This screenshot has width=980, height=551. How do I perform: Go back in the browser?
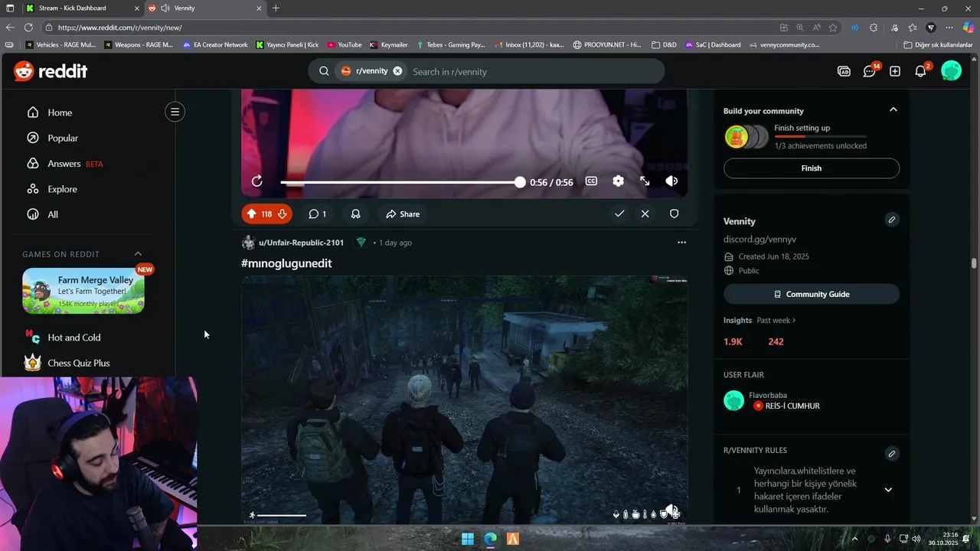click(10, 28)
